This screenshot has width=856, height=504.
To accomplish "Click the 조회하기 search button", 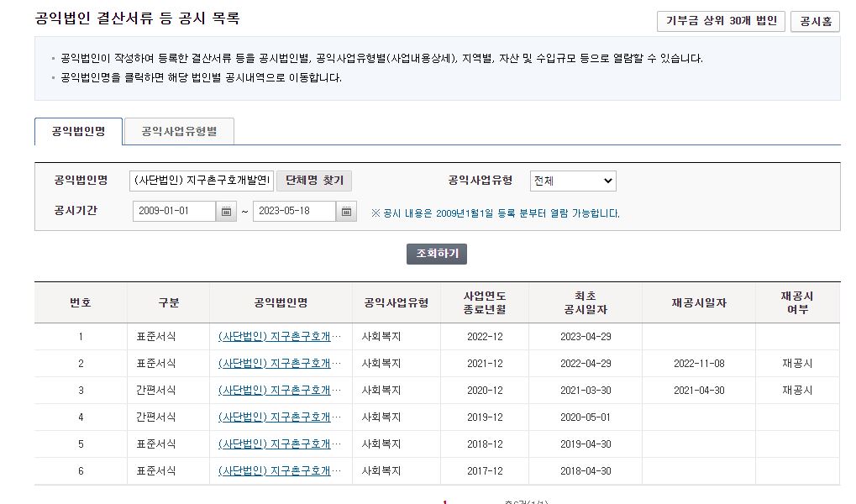I will 437,254.
